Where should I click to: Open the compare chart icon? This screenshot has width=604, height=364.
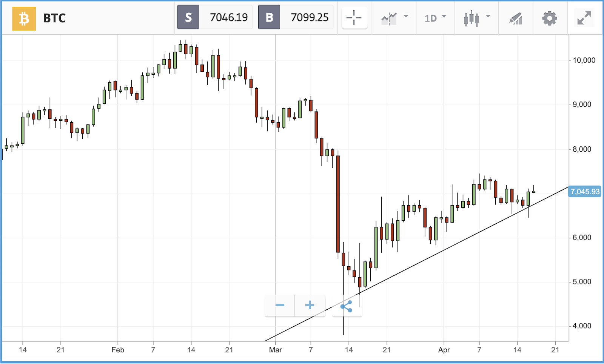click(x=389, y=18)
